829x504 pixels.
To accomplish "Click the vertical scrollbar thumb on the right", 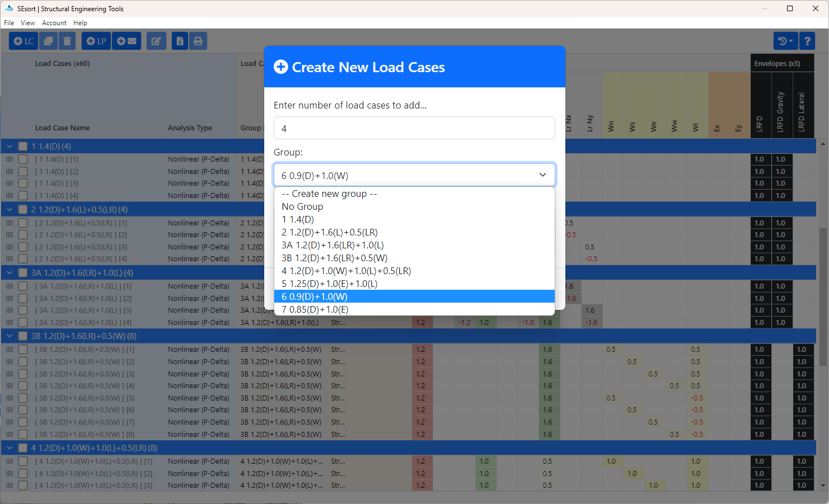I will point(823,296).
